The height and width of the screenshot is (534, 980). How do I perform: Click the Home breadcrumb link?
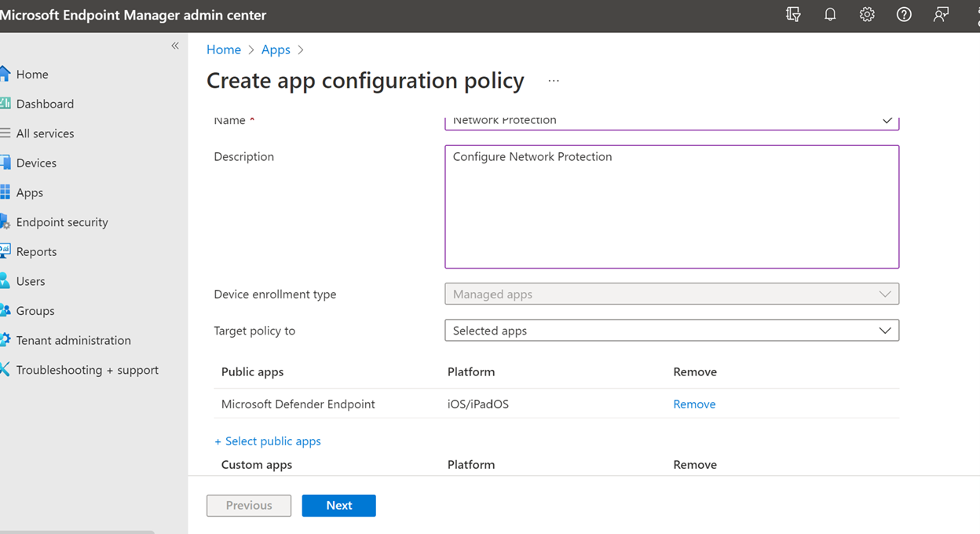tap(224, 49)
